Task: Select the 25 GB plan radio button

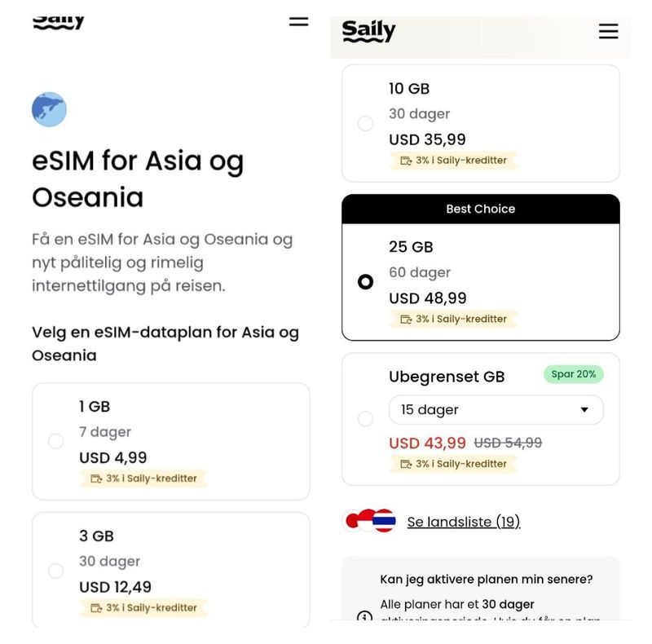Action: coord(365,281)
